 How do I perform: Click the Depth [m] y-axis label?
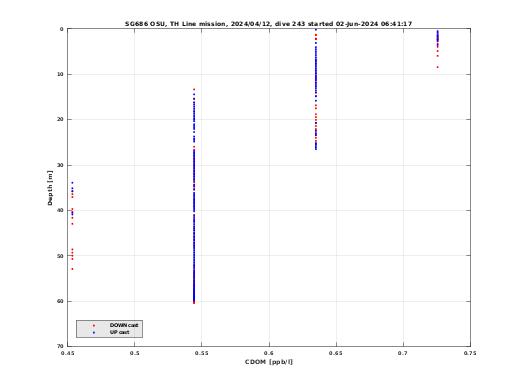click(50, 188)
